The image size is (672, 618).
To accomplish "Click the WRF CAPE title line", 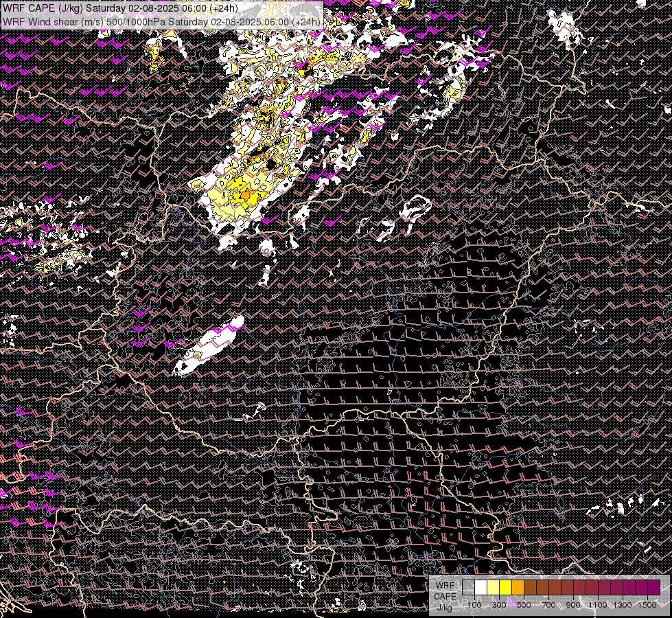I will click(x=120, y=8).
